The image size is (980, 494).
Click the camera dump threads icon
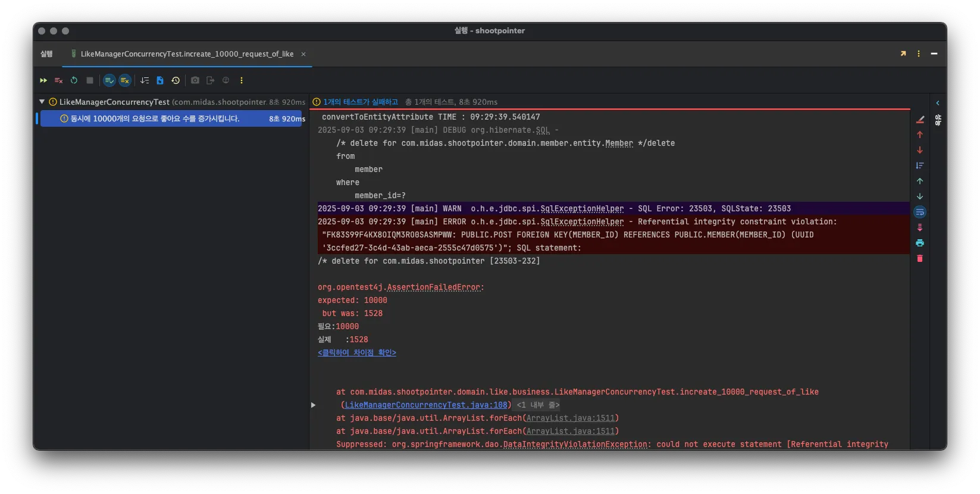195,80
